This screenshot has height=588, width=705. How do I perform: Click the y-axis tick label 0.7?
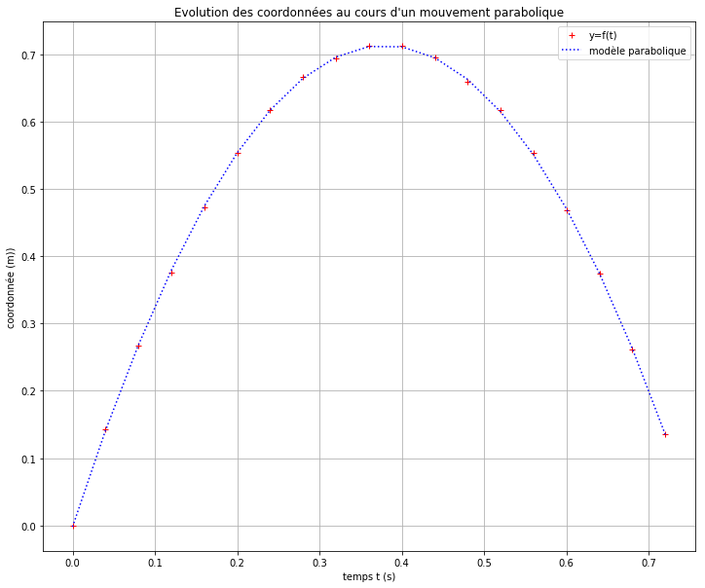point(28,55)
